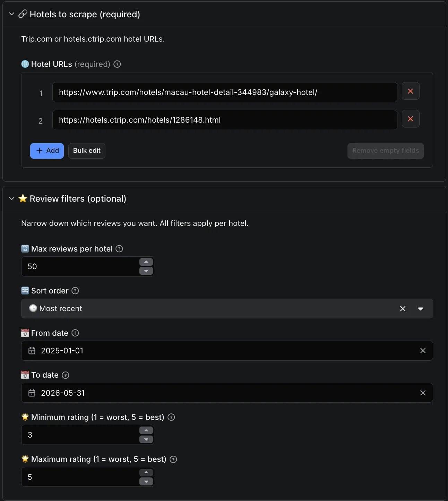The image size is (448, 501).
Task: Open help for Minimum rating
Action: pos(171,417)
